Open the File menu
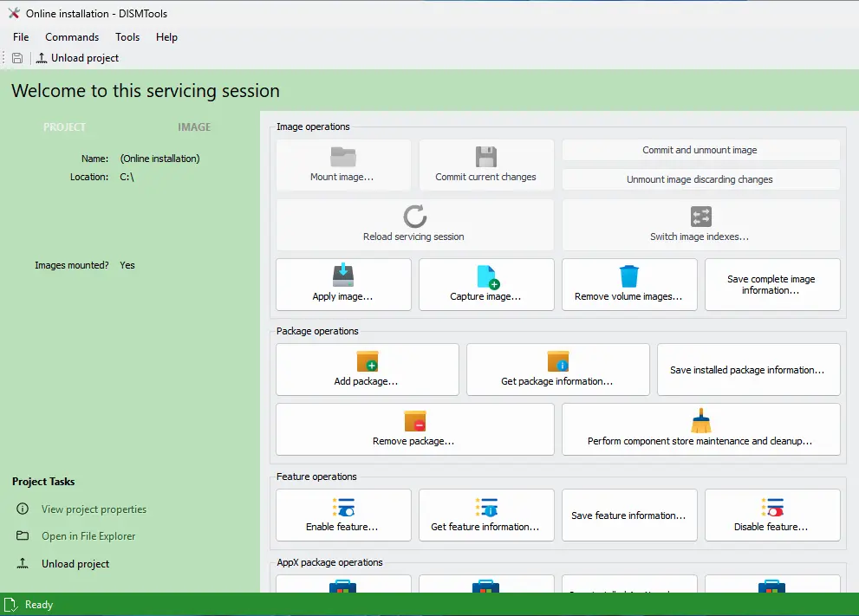The width and height of the screenshot is (859, 616). pyautogui.click(x=21, y=37)
